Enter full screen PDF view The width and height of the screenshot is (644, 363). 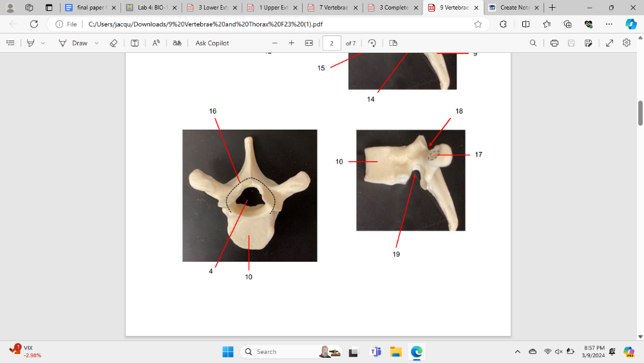pos(609,43)
